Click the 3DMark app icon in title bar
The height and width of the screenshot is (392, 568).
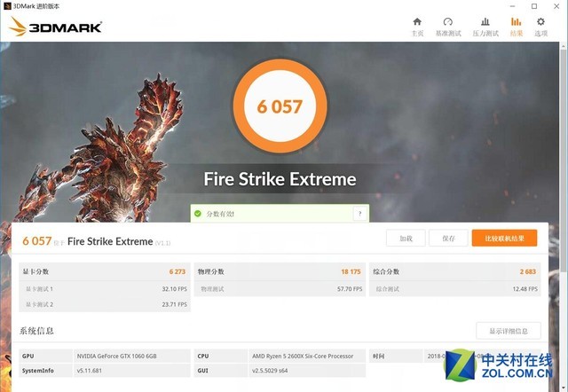click(x=7, y=6)
